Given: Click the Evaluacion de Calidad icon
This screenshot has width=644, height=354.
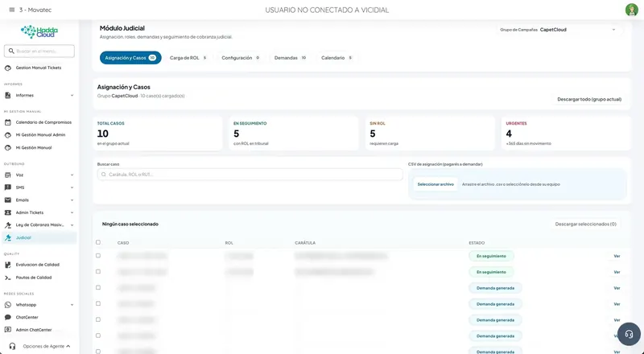Looking at the screenshot, I should tap(8, 265).
